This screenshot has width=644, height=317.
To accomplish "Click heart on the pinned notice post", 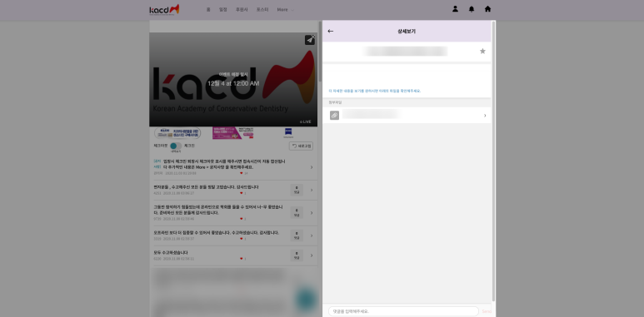I will tap(242, 173).
